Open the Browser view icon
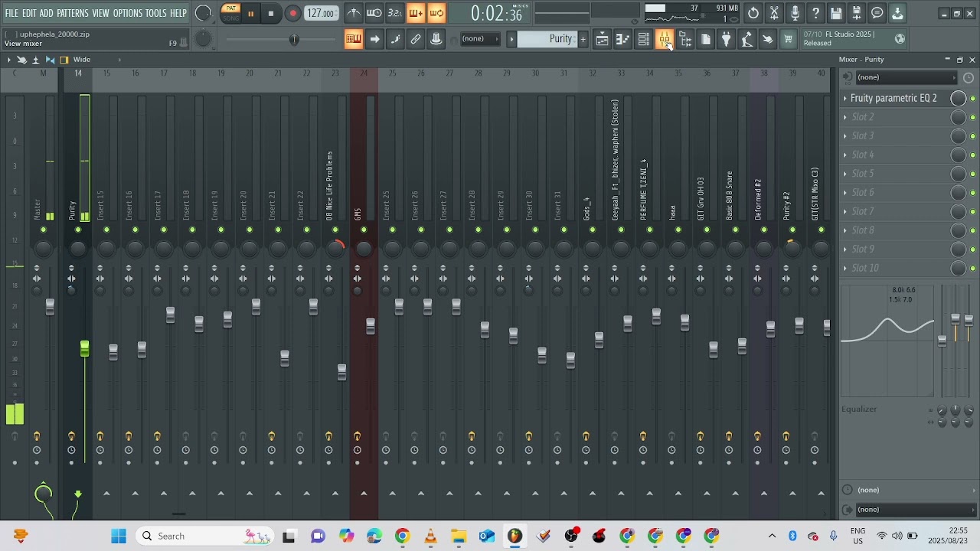980x551 pixels. (685, 39)
